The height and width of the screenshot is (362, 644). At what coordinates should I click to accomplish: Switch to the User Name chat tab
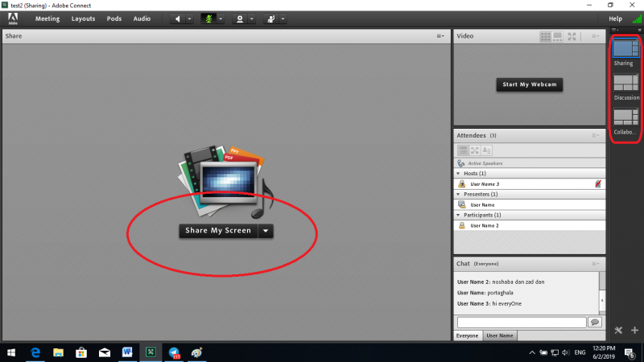[x=500, y=335]
